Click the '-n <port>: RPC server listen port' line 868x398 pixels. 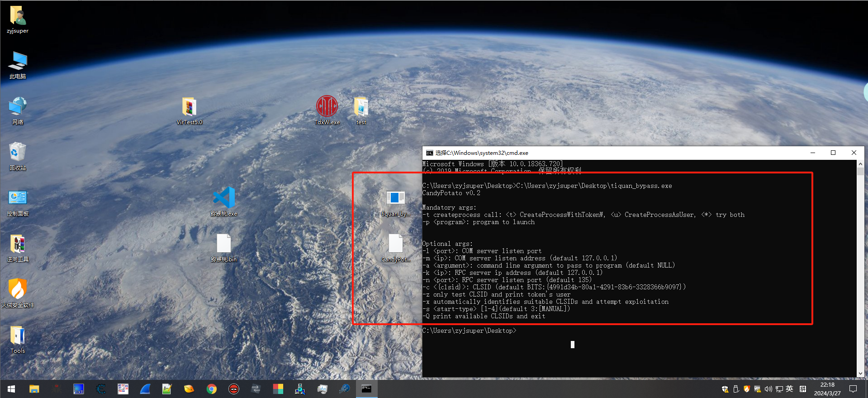click(507, 280)
